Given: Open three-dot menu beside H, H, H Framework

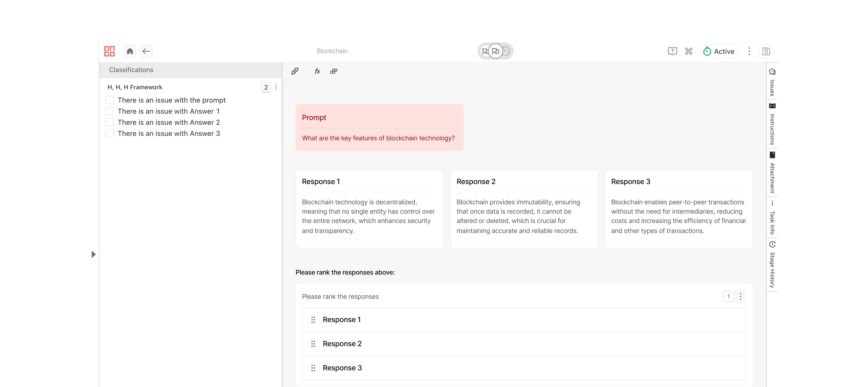Looking at the screenshot, I should (276, 87).
